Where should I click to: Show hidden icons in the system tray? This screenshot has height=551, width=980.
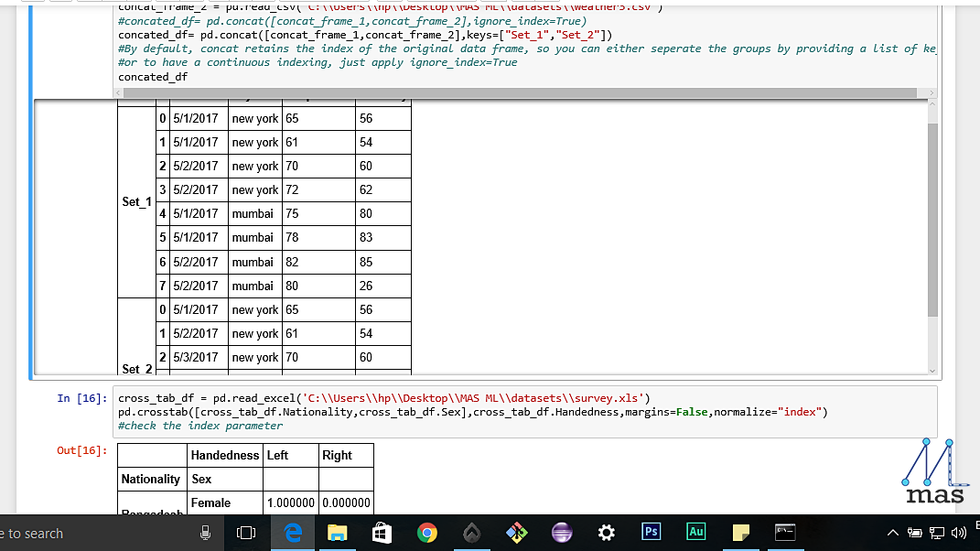(892, 532)
